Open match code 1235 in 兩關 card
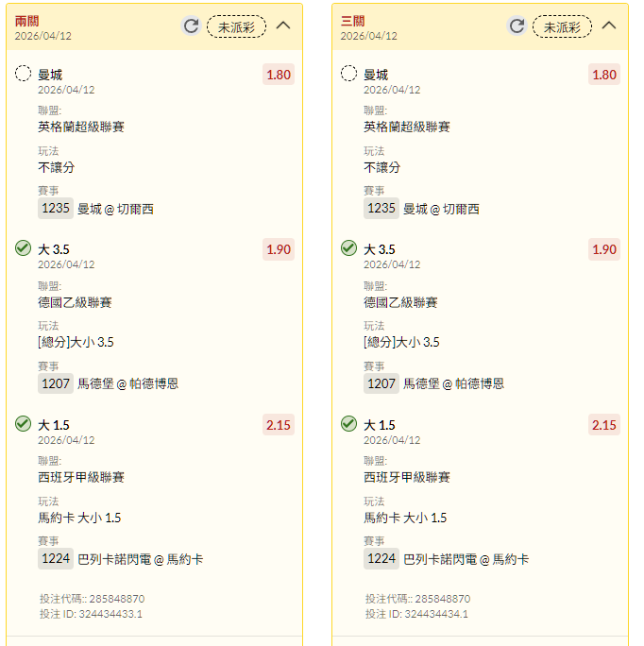The width and height of the screenshot is (644, 646). pyautogui.click(x=56, y=209)
